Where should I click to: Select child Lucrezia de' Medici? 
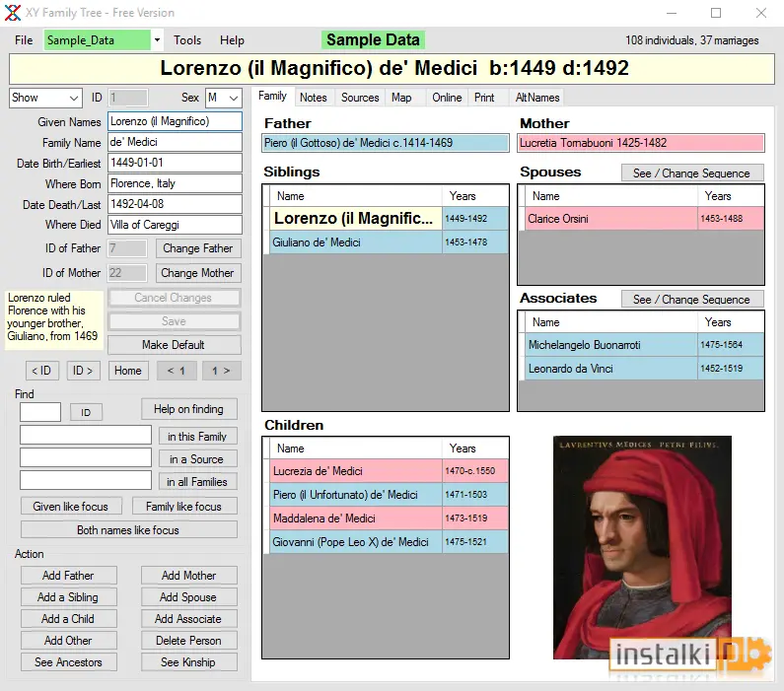[x=389, y=470]
